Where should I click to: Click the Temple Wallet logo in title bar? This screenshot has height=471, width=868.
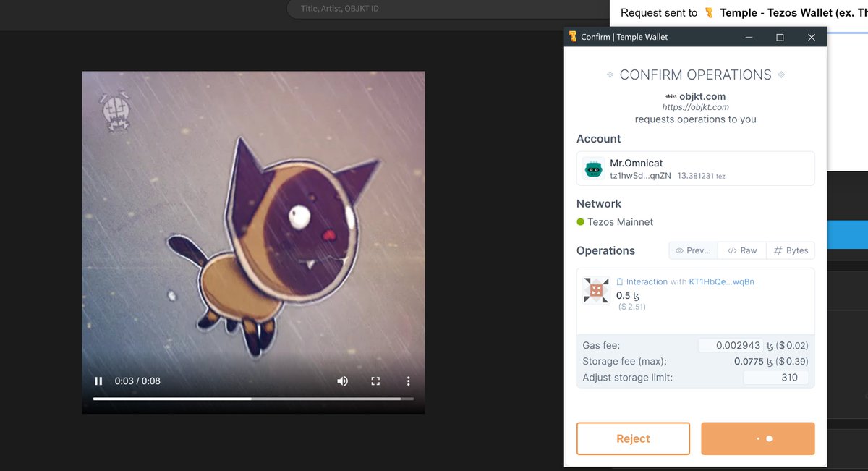coord(573,37)
